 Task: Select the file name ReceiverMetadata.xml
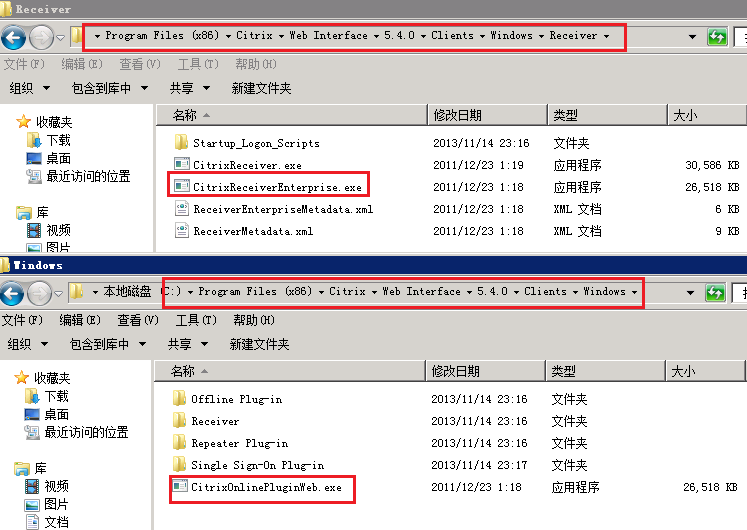(253, 231)
